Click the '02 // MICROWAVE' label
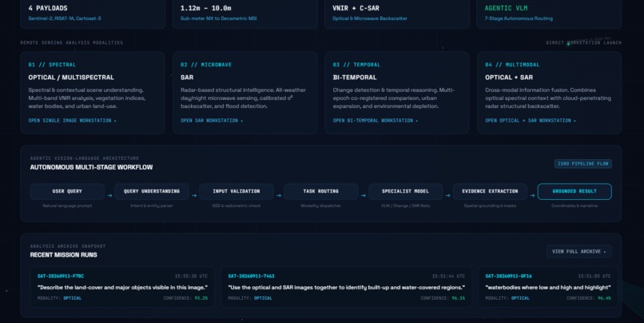Viewport: 644px width, 323px height. point(206,65)
